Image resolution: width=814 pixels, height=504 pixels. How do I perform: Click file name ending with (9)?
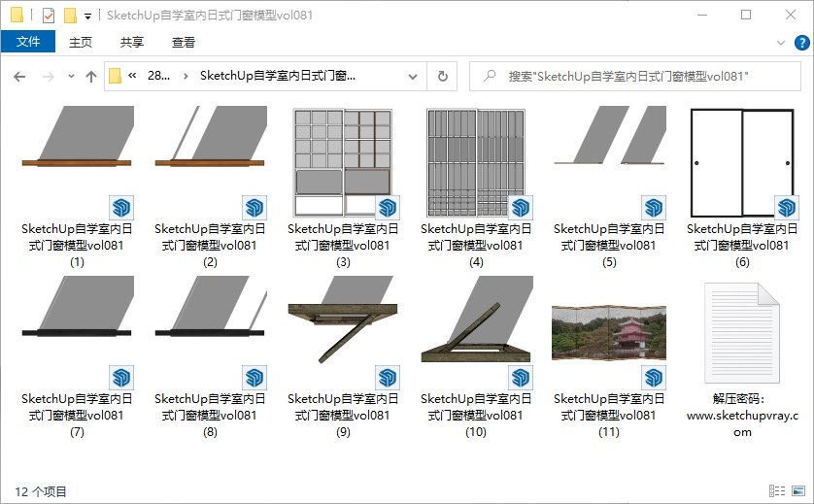[x=343, y=416]
